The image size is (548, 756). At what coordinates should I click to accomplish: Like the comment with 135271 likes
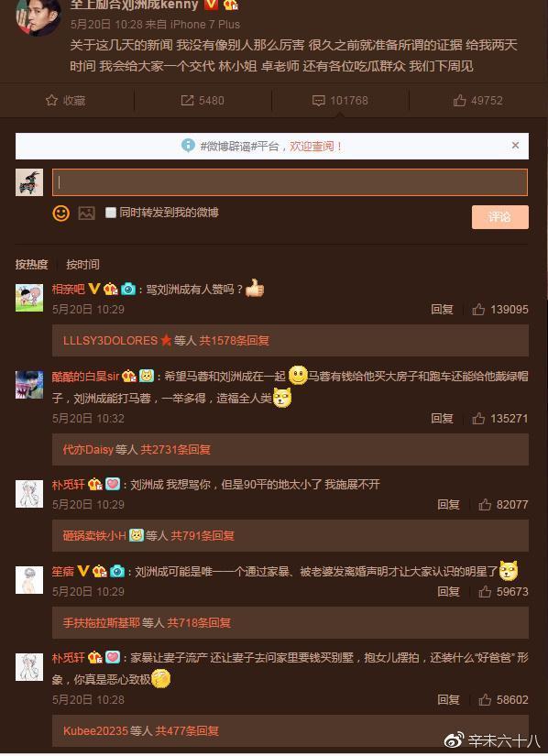tap(478, 418)
